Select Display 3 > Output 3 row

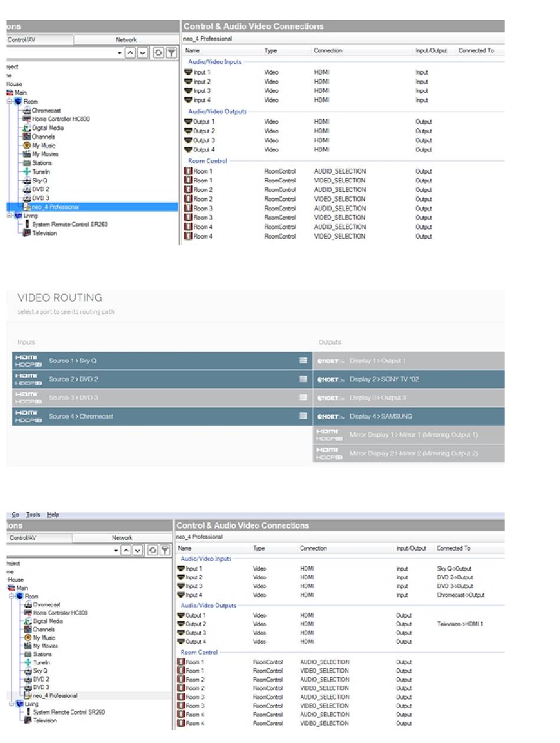click(409, 398)
